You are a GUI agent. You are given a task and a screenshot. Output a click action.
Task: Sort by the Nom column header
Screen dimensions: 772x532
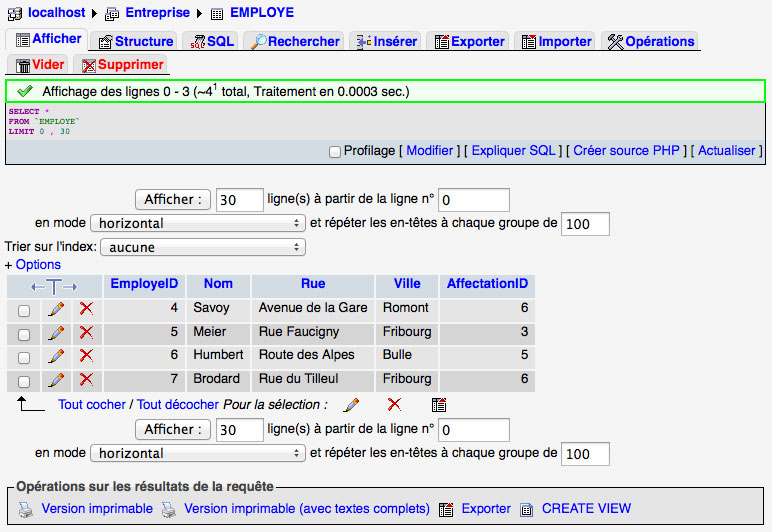click(x=218, y=283)
